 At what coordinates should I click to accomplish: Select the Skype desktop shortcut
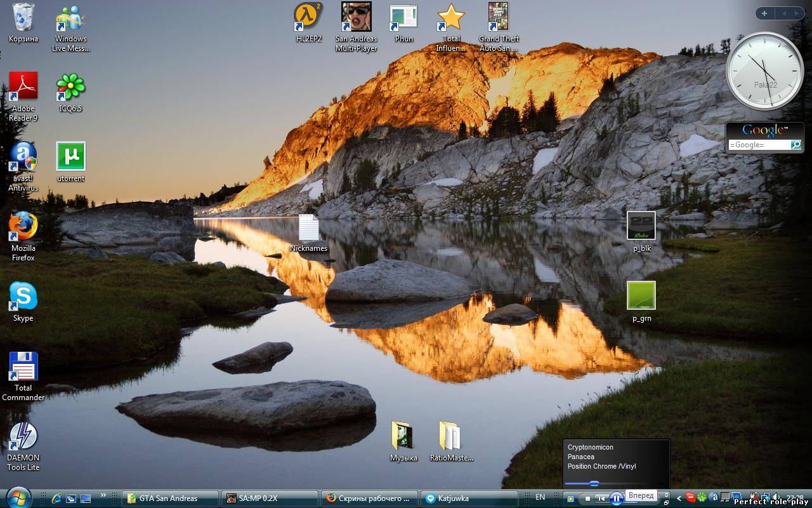click(x=23, y=302)
